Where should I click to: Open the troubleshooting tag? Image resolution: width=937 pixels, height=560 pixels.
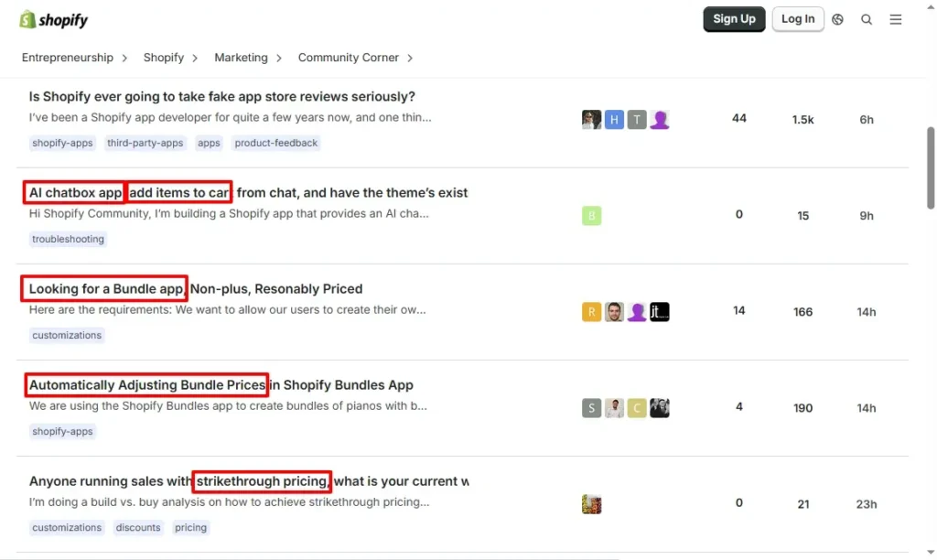click(x=68, y=239)
